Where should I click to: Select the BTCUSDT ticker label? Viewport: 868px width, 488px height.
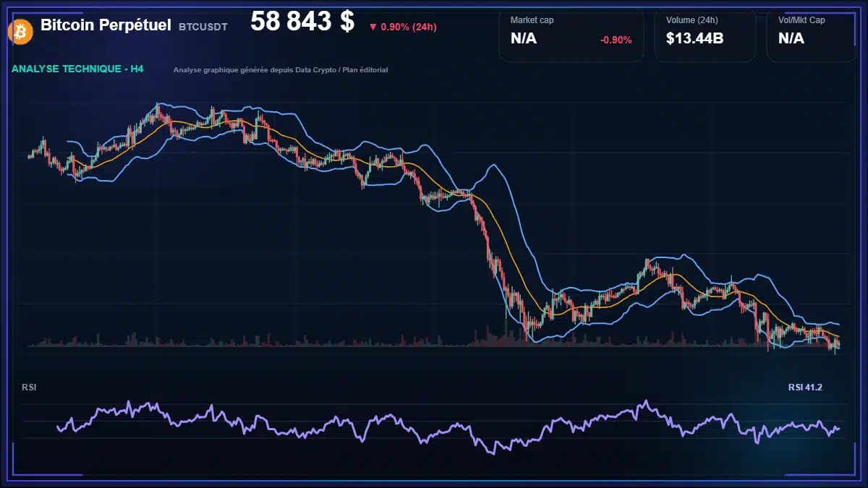point(203,27)
